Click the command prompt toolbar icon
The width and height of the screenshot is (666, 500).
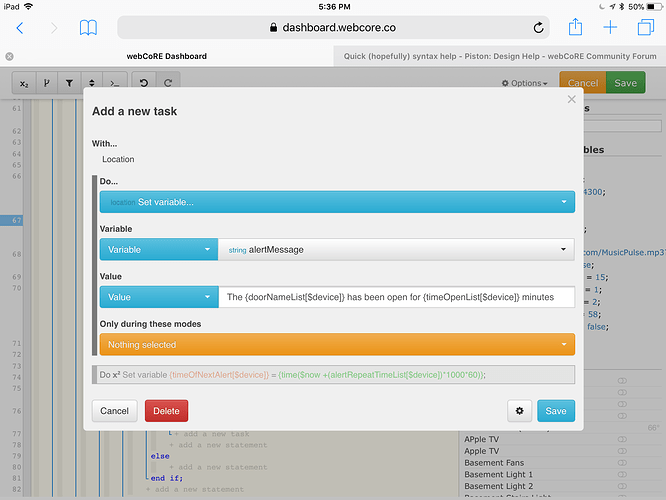115,83
